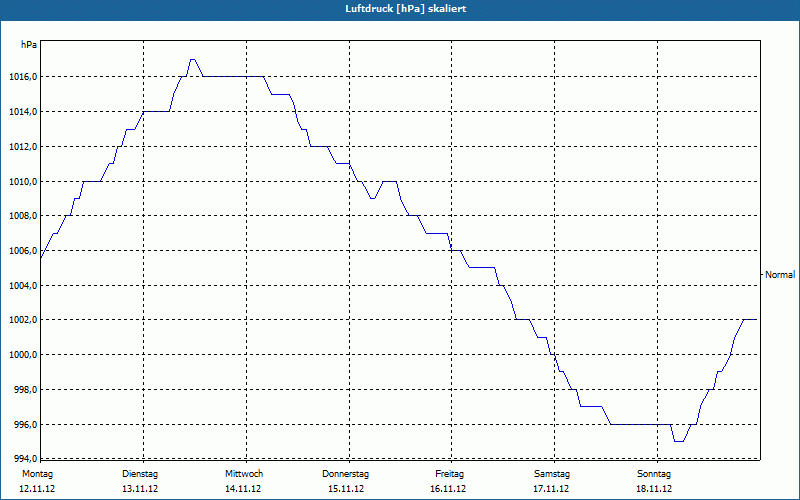Click the Sonntag day label
This screenshot has width=800, height=500.
pyautogui.click(x=654, y=474)
